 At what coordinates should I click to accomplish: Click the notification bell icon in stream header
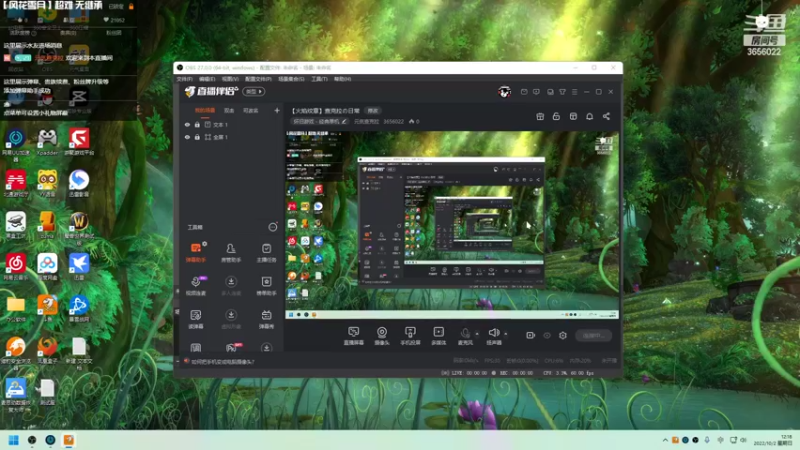click(x=589, y=116)
